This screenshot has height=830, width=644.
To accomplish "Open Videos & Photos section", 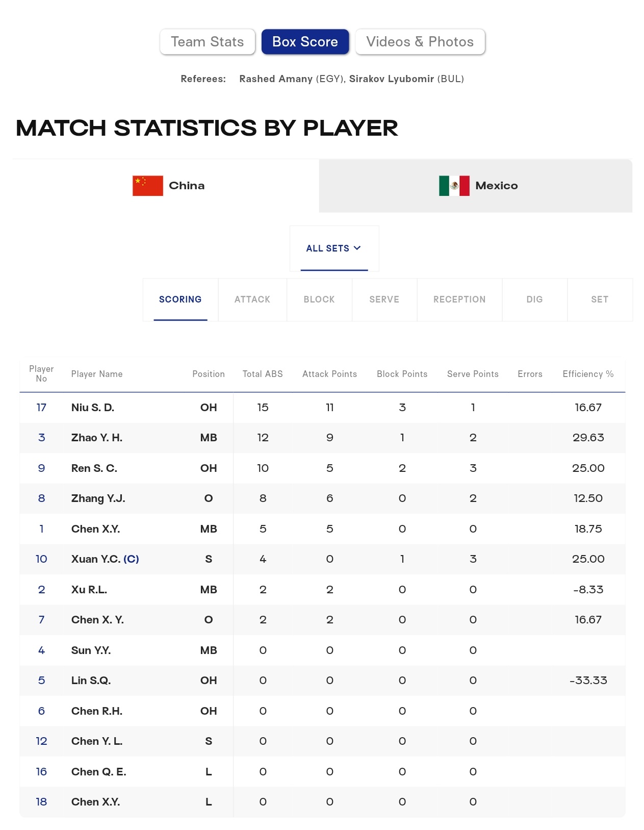I will tap(420, 42).
